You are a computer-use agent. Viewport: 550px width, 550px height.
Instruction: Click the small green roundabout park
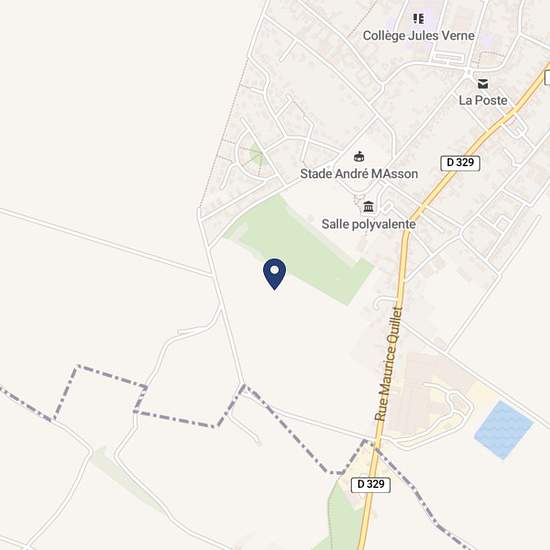(256, 154)
